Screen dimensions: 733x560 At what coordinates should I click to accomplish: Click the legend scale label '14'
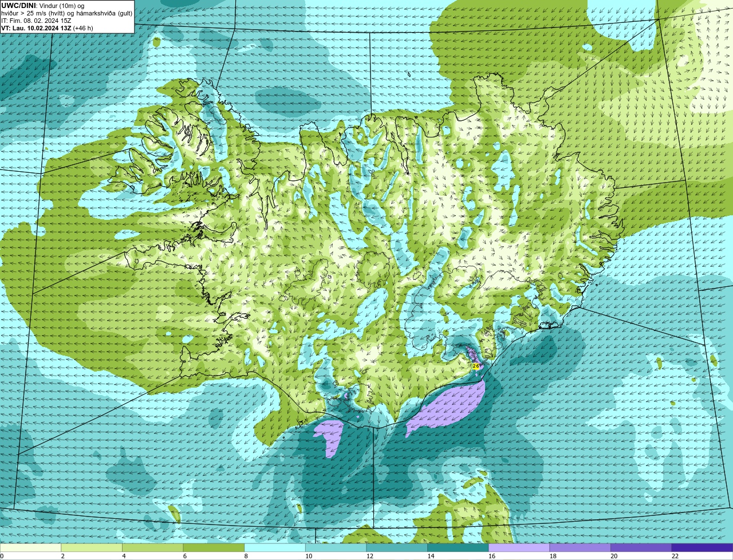click(x=431, y=556)
